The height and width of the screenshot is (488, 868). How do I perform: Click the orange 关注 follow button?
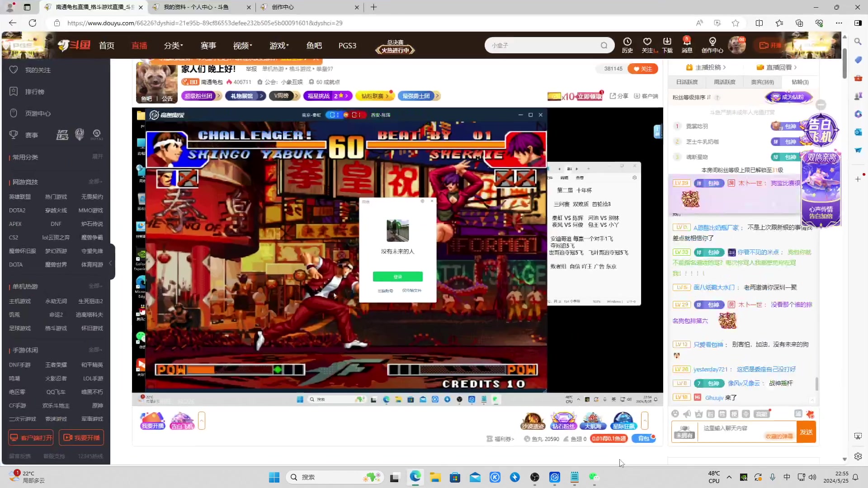[643, 68]
